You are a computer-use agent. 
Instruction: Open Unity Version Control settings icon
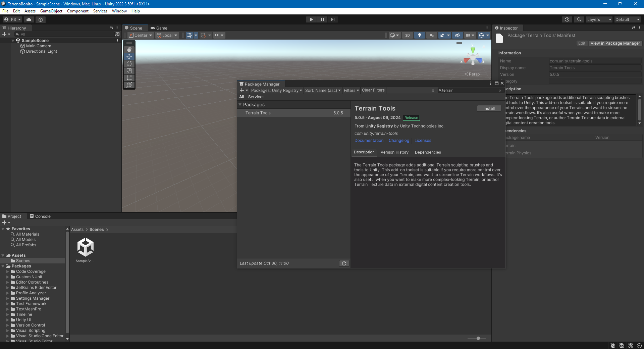click(x=41, y=19)
